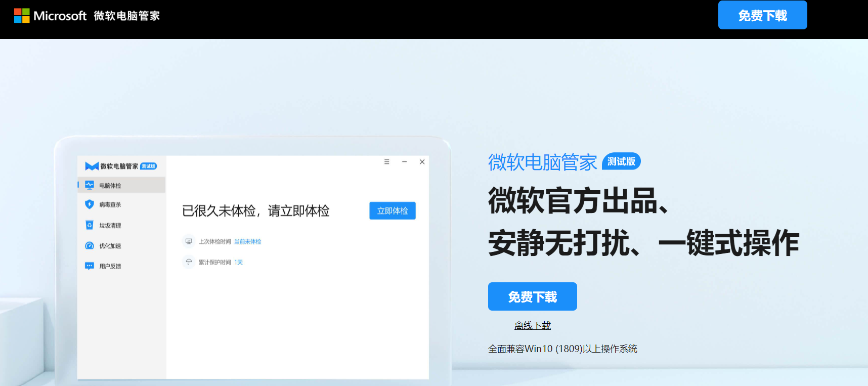Screen dimensions: 868x386
Task: Open the hamburger menu in app mockup
Action: point(387,162)
